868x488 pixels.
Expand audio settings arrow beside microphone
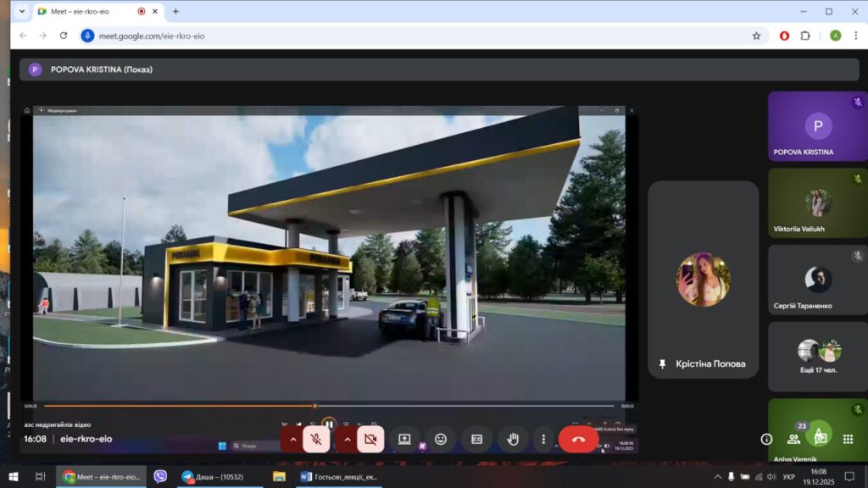(x=293, y=439)
